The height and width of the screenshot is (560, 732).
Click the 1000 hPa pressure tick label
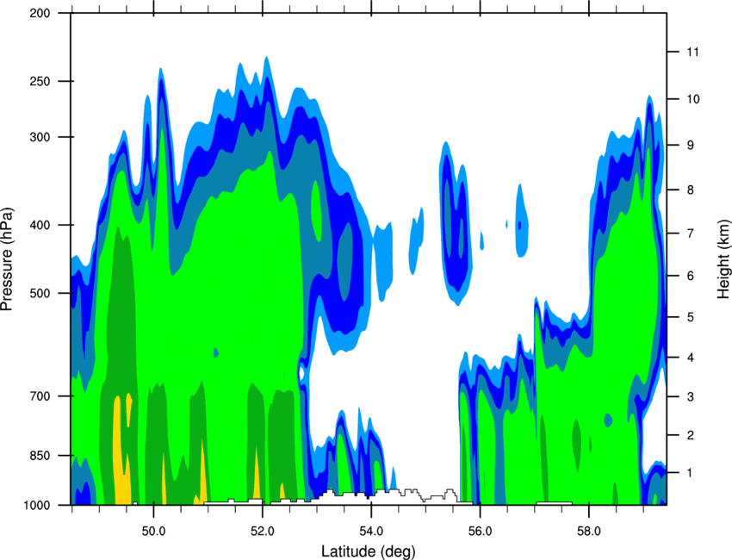[37, 506]
